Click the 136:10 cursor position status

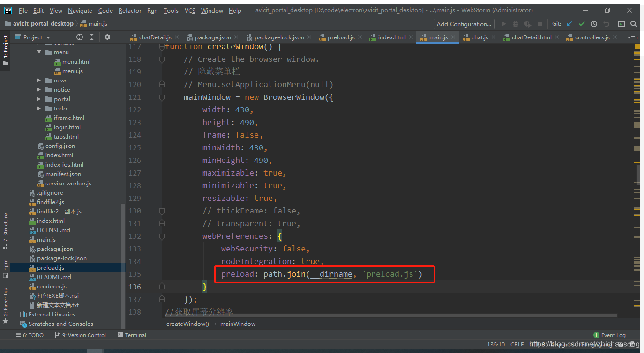pos(496,344)
